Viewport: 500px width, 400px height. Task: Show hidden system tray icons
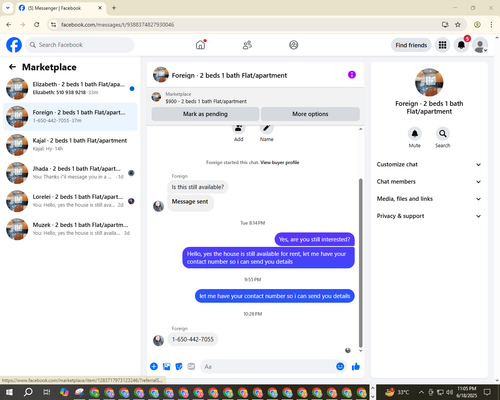pos(421,392)
